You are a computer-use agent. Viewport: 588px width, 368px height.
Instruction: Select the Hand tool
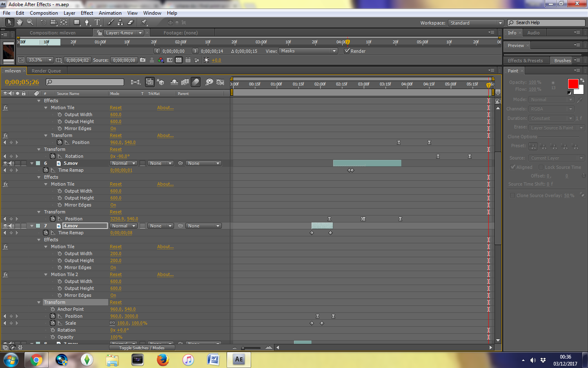(x=19, y=22)
